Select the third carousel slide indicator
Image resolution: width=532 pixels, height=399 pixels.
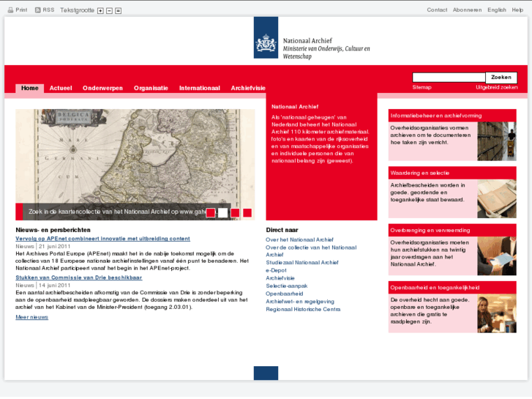pos(235,212)
